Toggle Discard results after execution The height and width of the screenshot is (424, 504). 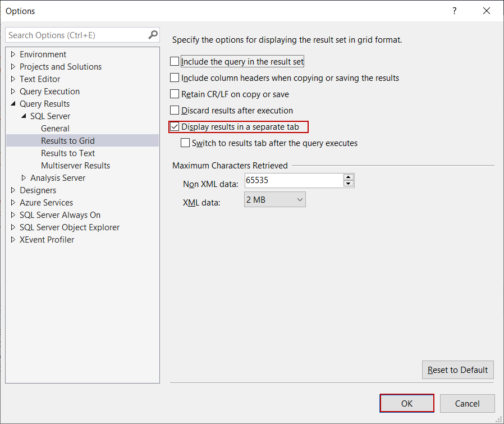[175, 111]
